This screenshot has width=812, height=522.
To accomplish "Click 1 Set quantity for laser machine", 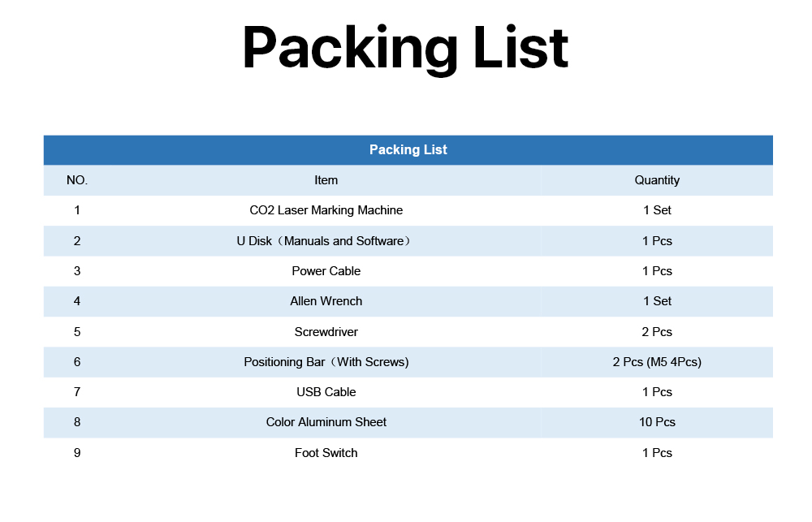I will click(x=657, y=210).
